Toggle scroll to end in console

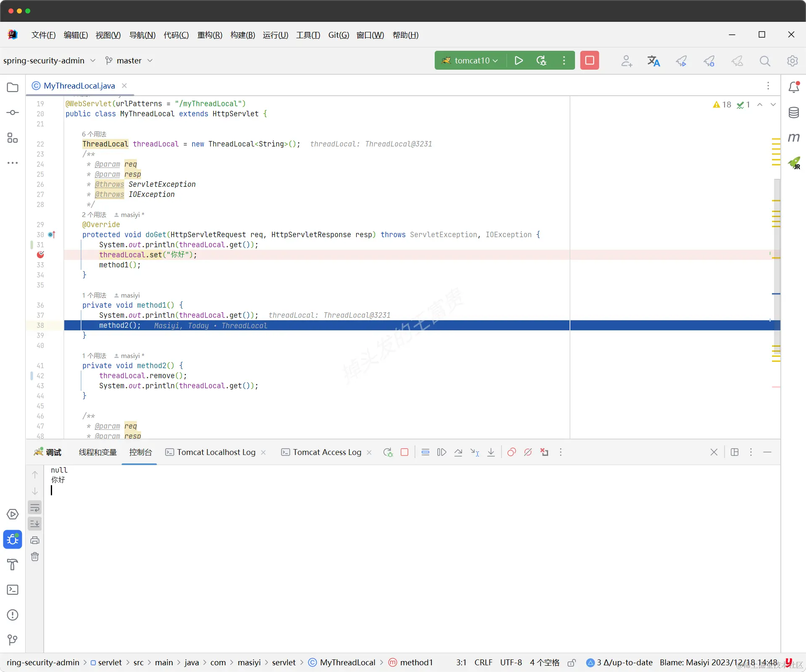35,523
